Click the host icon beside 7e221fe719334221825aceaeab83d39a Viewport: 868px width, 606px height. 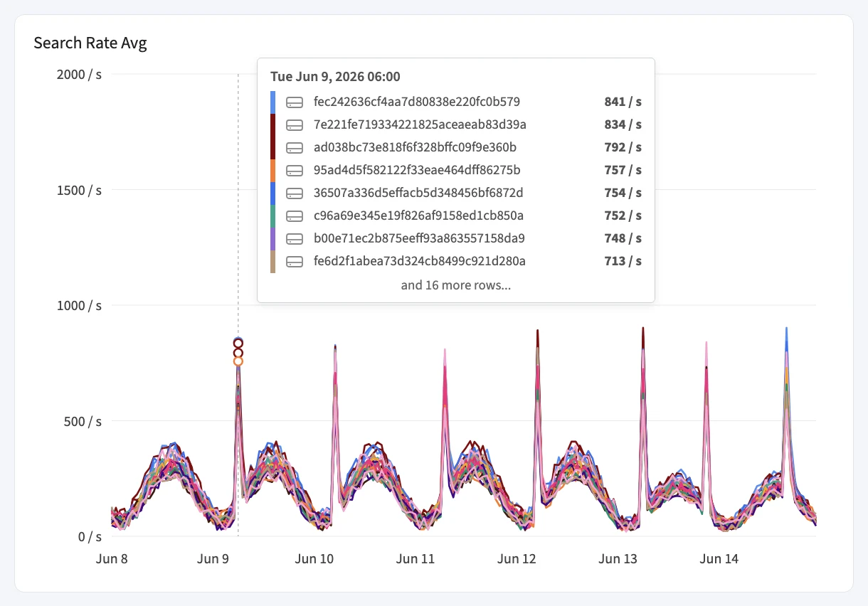pyautogui.click(x=295, y=124)
